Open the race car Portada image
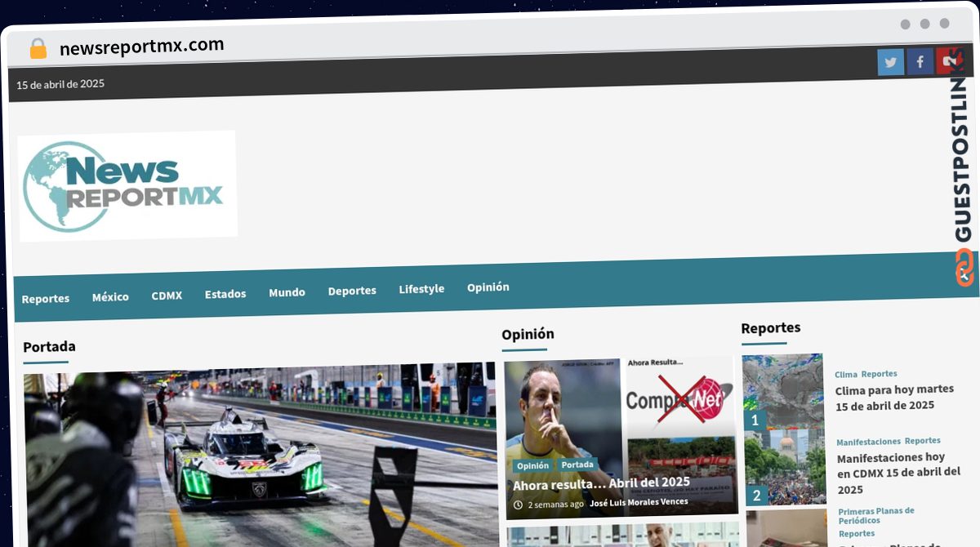980x547 pixels. point(260,455)
